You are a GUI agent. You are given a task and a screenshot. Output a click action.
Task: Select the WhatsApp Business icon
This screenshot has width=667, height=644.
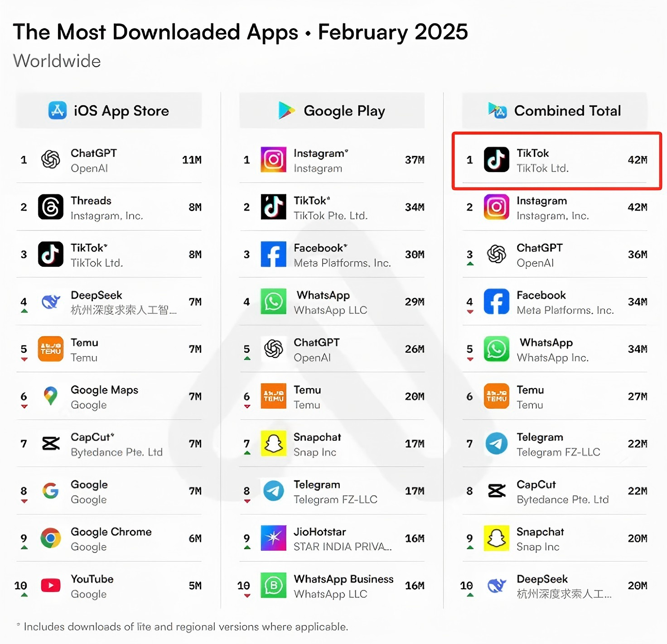tap(273, 586)
